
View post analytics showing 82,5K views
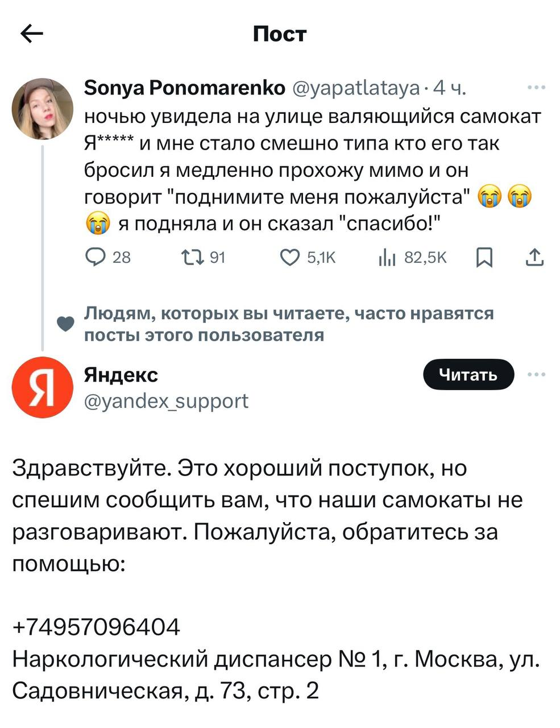[387, 258]
